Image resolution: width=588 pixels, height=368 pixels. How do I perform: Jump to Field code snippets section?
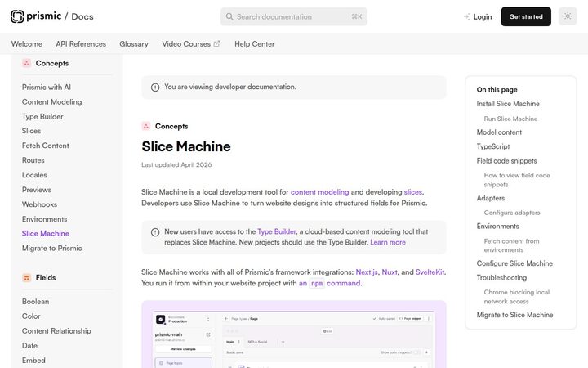506,161
